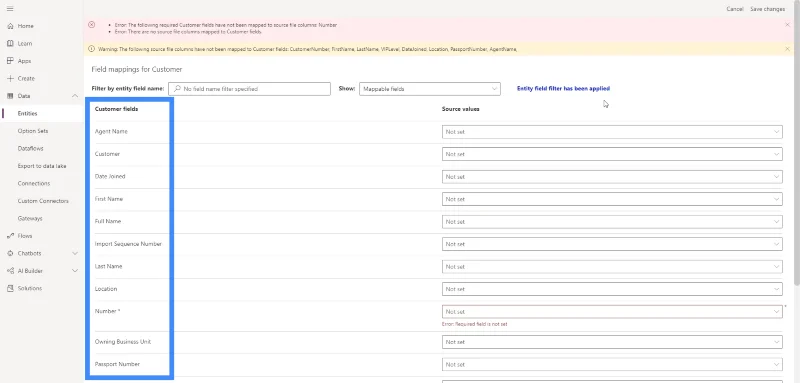Go to Export to data lake
800x383 pixels.
[x=41, y=166]
